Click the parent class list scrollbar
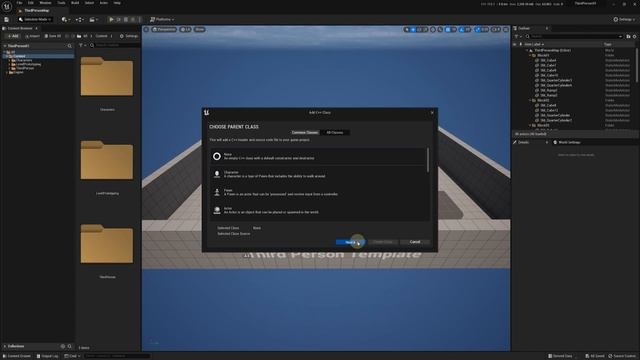 coord(428,160)
